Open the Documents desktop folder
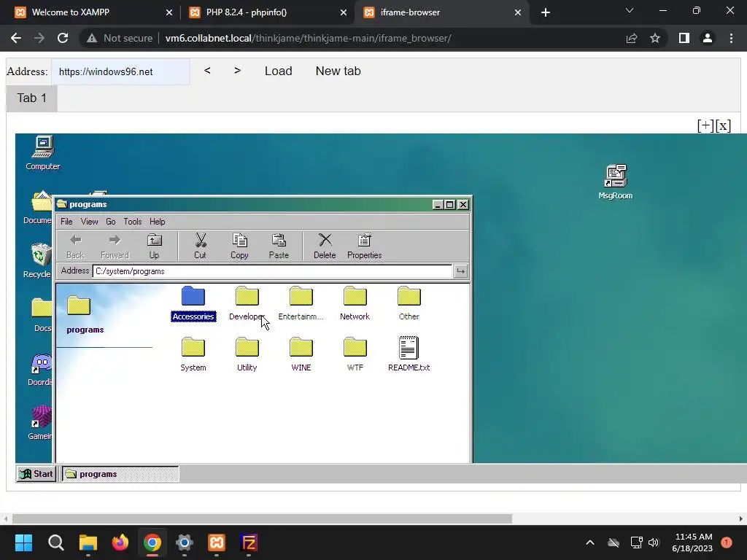 pos(38,206)
